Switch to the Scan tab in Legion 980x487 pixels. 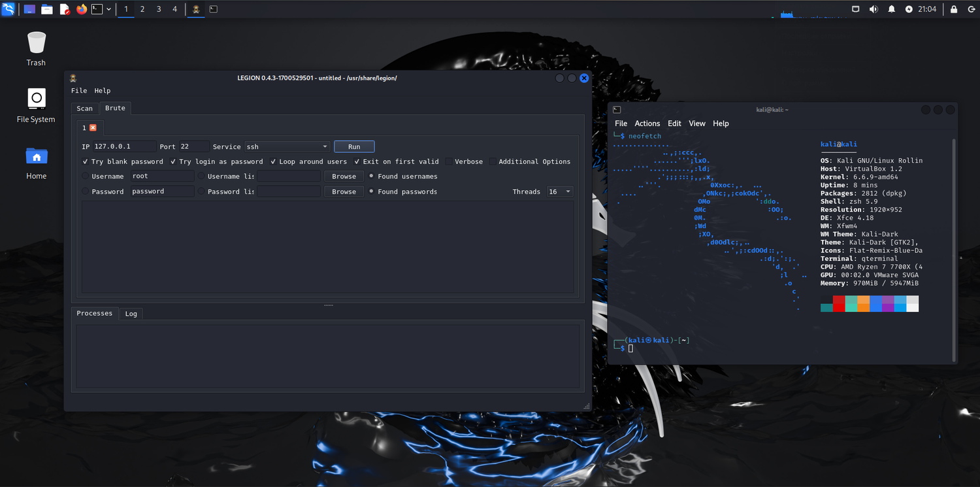pos(85,109)
